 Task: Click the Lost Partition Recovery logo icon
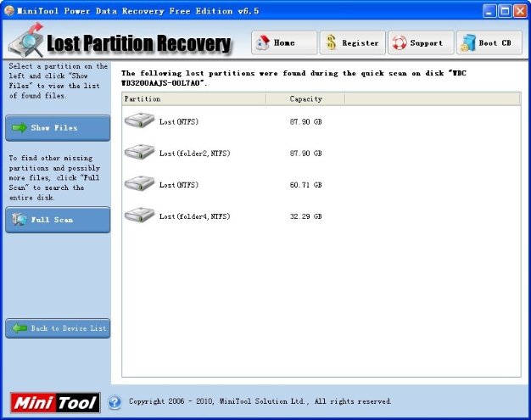[26, 40]
